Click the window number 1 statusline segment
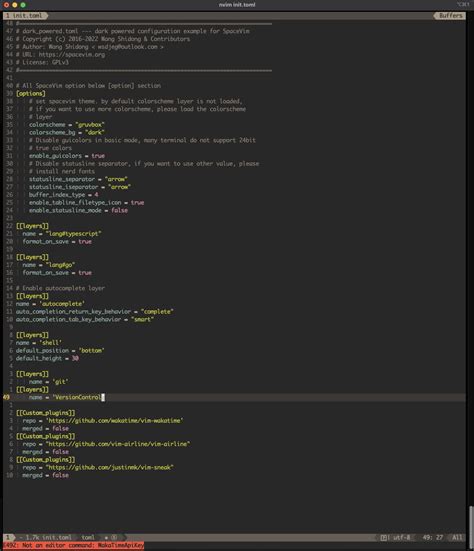 [x=7, y=538]
